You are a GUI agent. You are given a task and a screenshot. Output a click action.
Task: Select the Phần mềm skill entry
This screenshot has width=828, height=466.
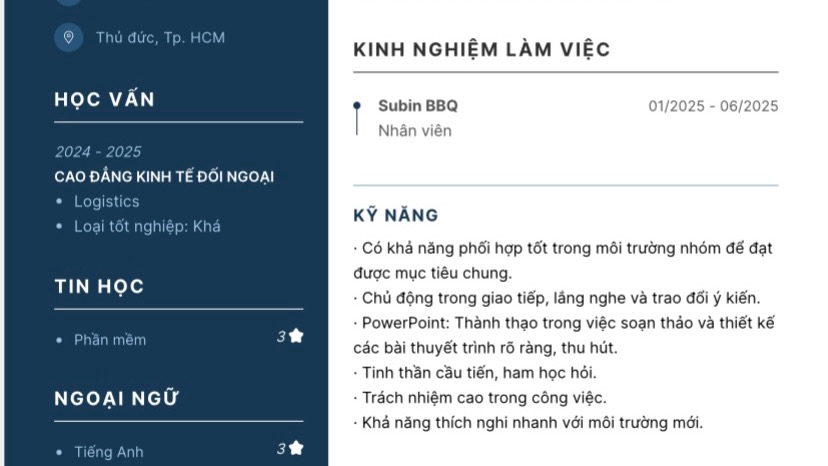(x=110, y=340)
